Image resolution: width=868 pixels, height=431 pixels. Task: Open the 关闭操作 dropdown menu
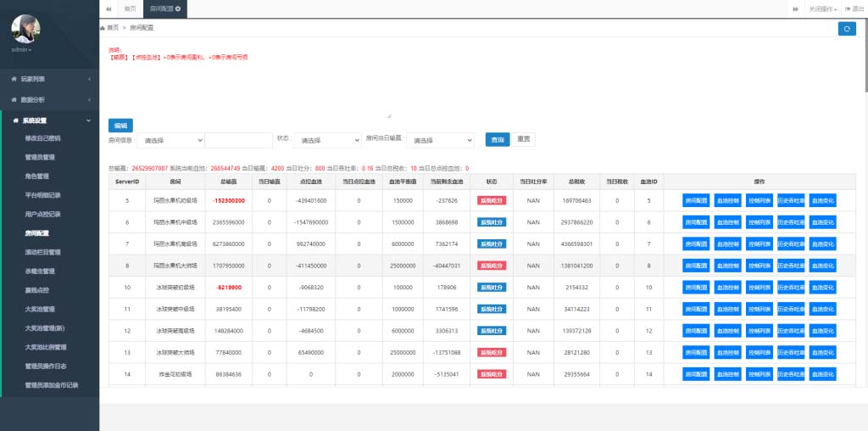[x=822, y=8]
